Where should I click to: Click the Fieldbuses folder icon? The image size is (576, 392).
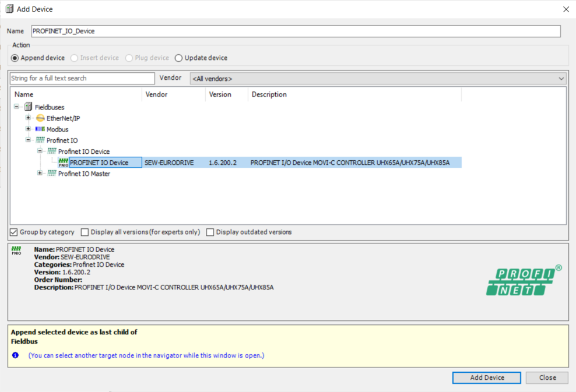pos(28,107)
